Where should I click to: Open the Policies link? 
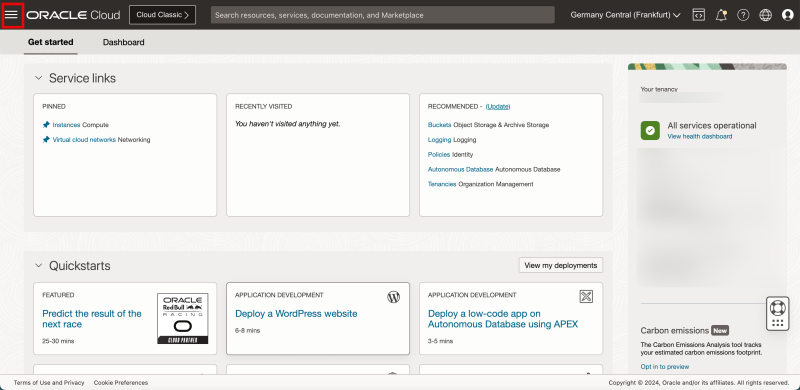439,154
